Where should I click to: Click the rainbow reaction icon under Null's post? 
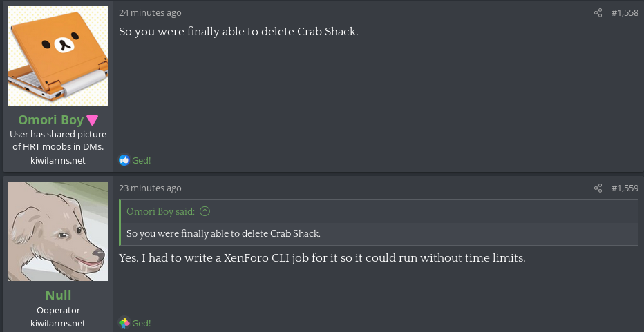tap(124, 323)
